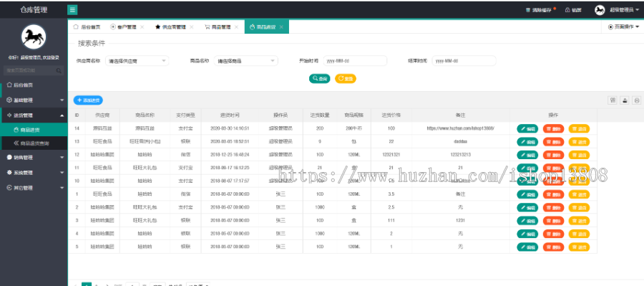Click the home icon on 后台首页 tab
The image size is (644, 286).
[x=76, y=27]
